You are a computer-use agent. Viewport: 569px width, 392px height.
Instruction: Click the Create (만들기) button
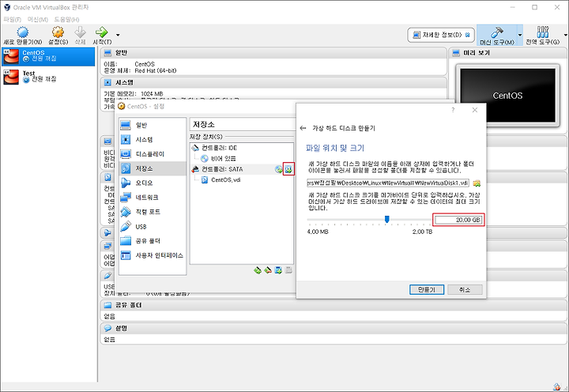coord(427,289)
